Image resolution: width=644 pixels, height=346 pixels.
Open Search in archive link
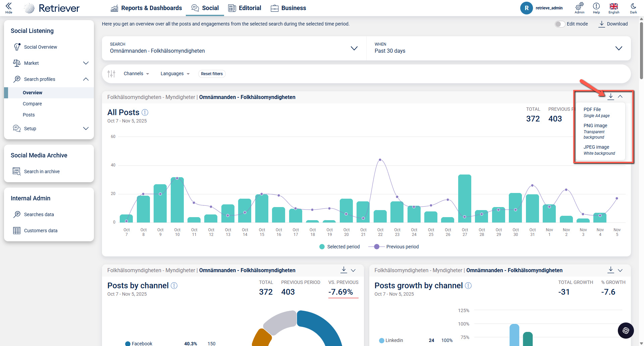42,171
